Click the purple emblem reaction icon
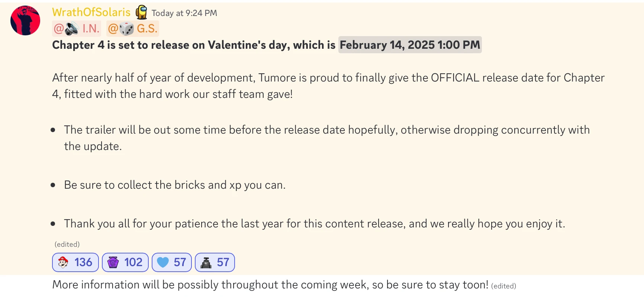The image size is (644, 297). 114,262
